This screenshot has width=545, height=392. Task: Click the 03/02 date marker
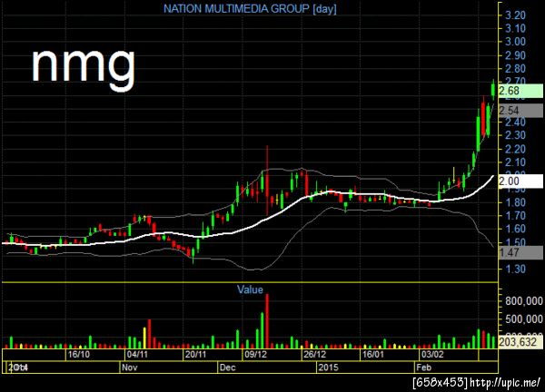(432, 355)
